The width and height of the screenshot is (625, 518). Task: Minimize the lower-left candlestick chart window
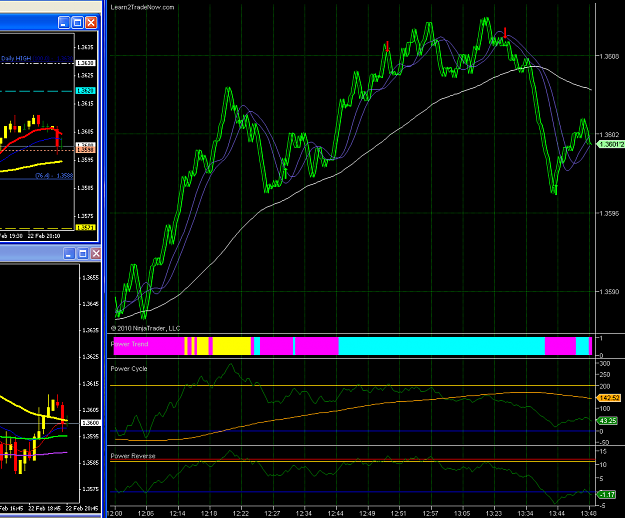point(69,253)
